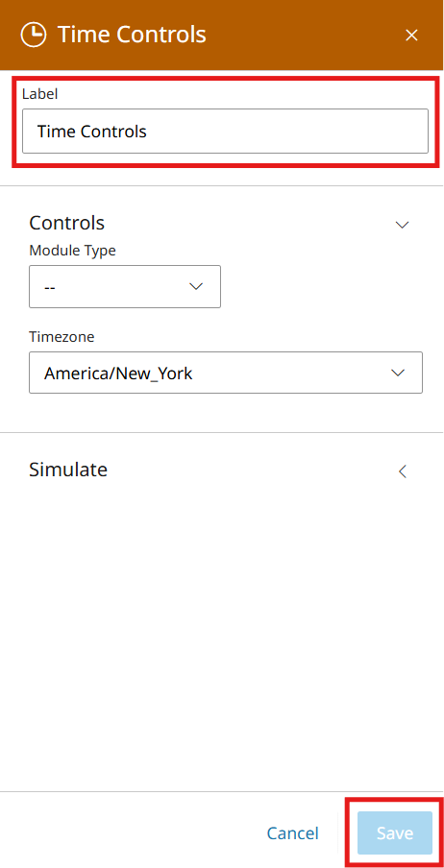This screenshot has height=868, width=444.
Task: Click the "Module Type" caption text
Action: point(73,251)
